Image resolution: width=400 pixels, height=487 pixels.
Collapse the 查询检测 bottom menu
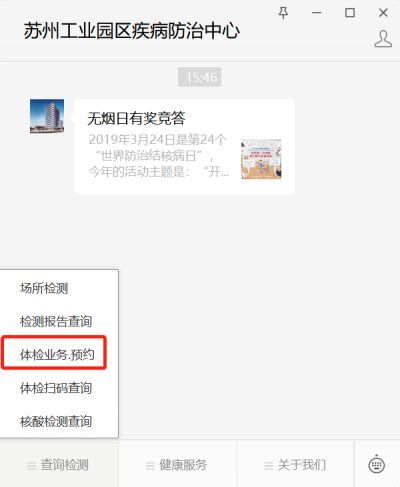(x=59, y=464)
